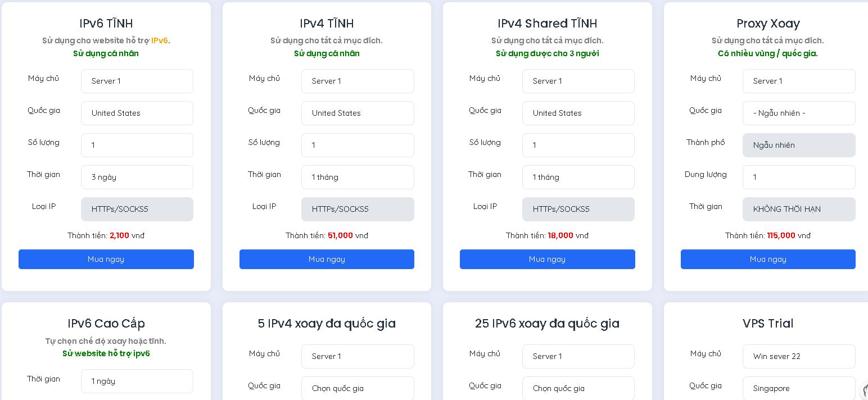Open Quốc gia dropdown in IPv4 TĨNH
The height and width of the screenshot is (400, 868).
click(x=358, y=113)
